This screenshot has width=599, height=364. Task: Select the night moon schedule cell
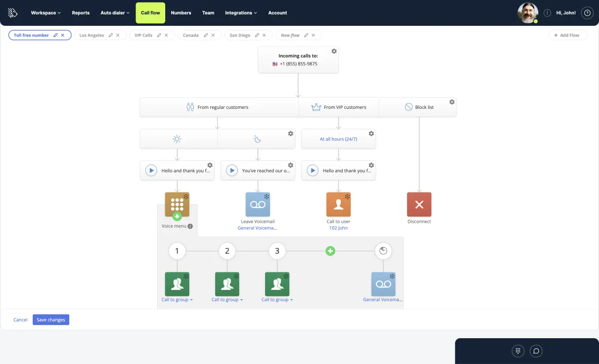(x=256, y=139)
